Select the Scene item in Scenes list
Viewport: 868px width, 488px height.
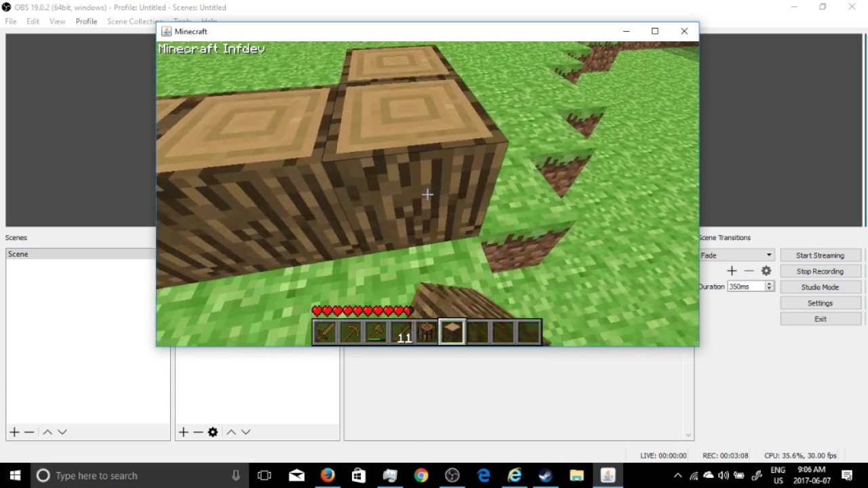pos(81,254)
